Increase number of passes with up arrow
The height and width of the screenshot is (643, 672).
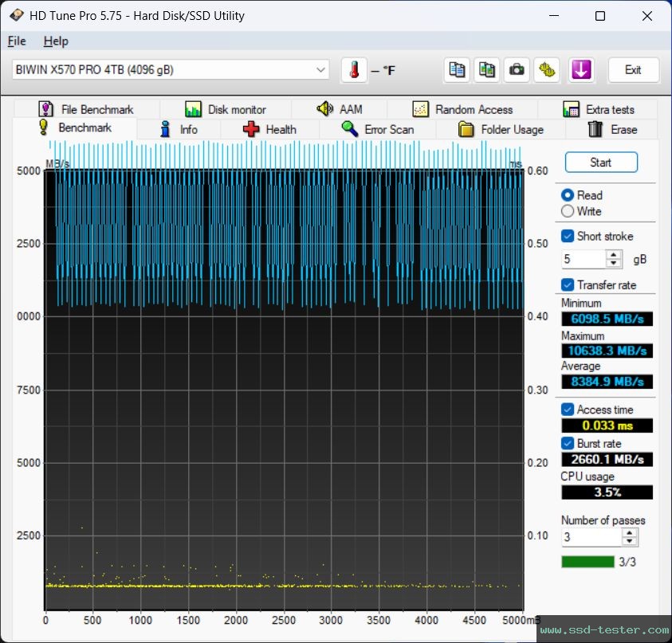pyautogui.click(x=629, y=532)
